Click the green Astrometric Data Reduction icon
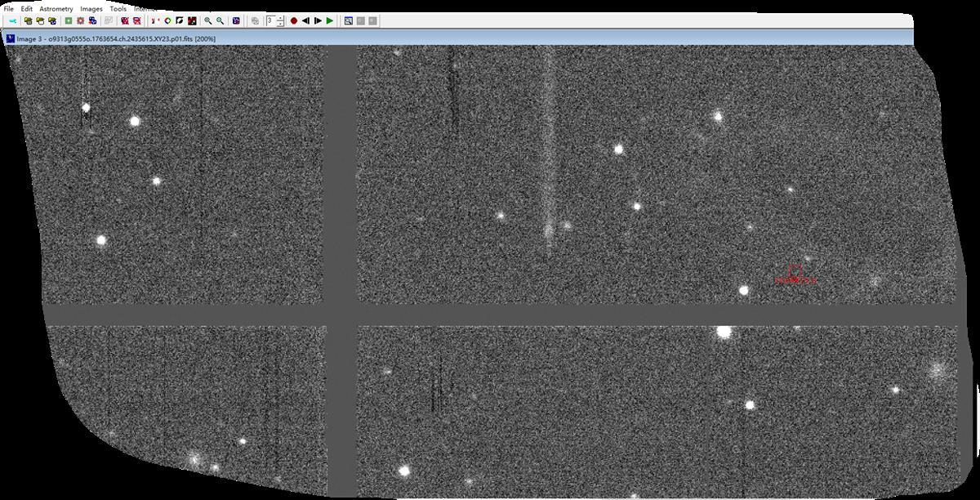 click(69, 20)
